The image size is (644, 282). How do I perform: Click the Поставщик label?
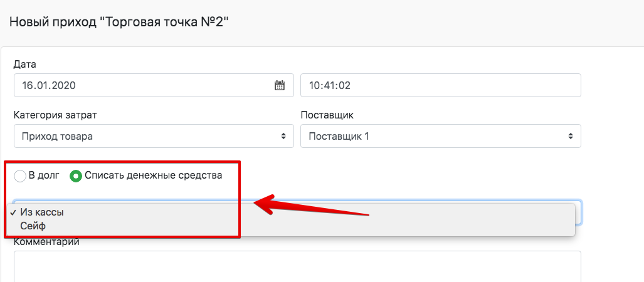pyautogui.click(x=327, y=115)
